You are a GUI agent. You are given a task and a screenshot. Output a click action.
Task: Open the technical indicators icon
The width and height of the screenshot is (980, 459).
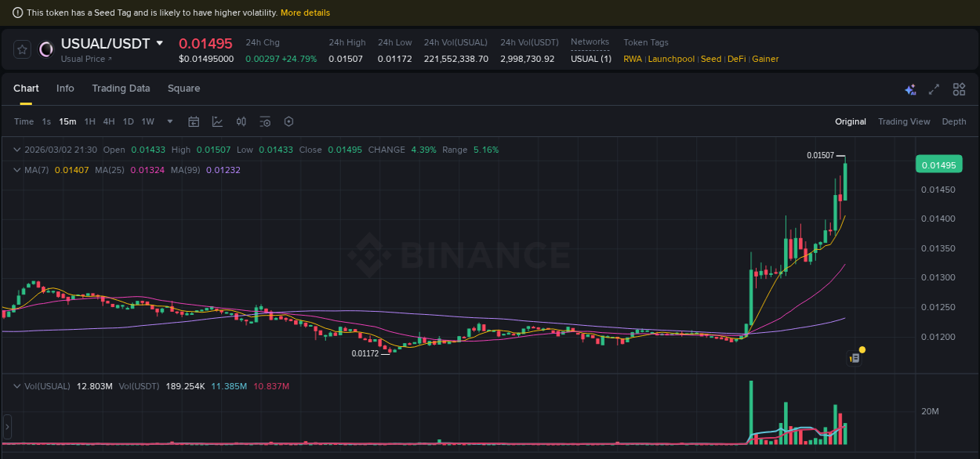click(264, 121)
